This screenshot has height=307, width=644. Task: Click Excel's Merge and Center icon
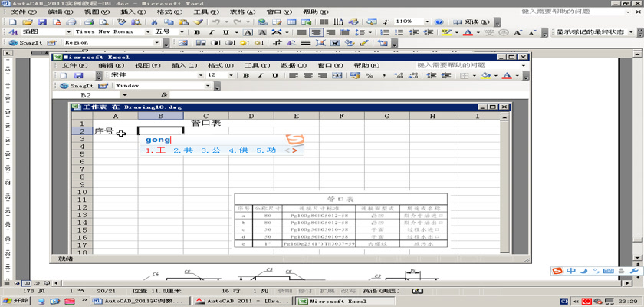[x=337, y=76]
